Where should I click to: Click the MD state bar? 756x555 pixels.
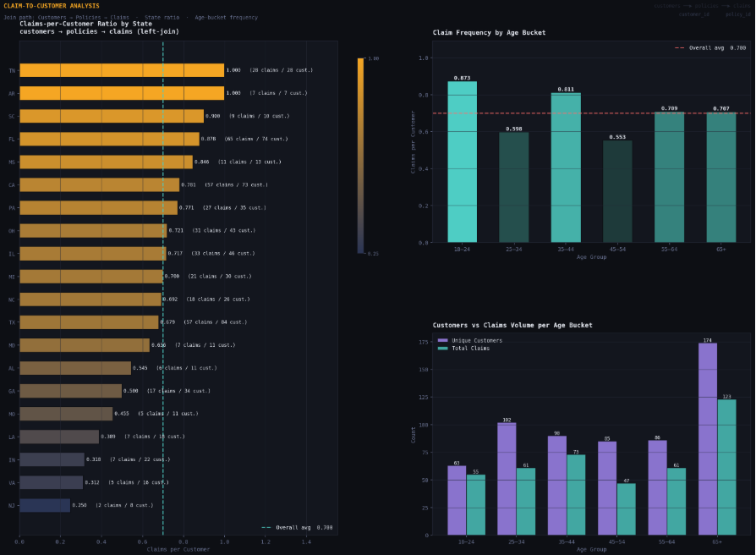click(85, 345)
